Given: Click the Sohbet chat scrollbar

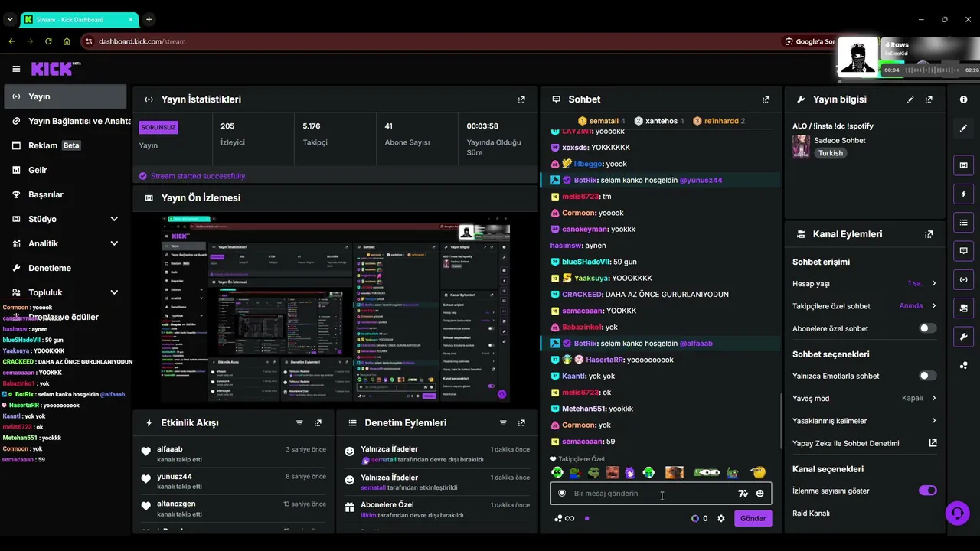Looking at the screenshot, I should 781,419.
